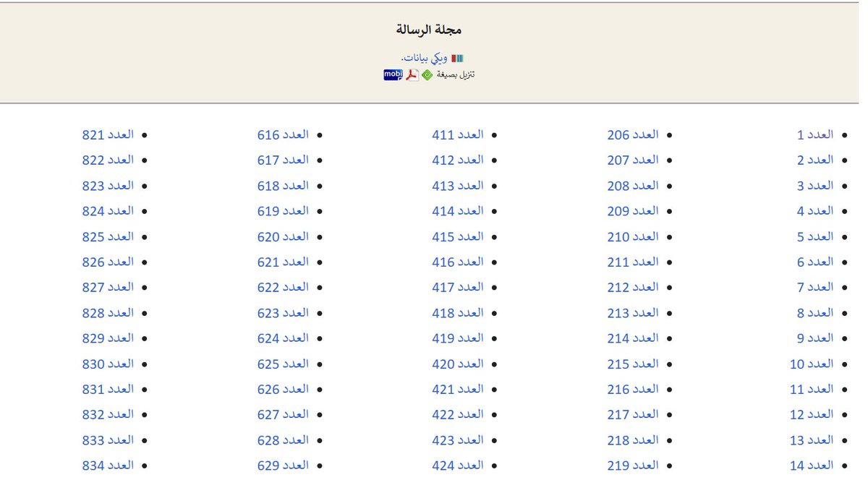Open issue العدد 411
868x480 pixels.
click(x=458, y=134)
